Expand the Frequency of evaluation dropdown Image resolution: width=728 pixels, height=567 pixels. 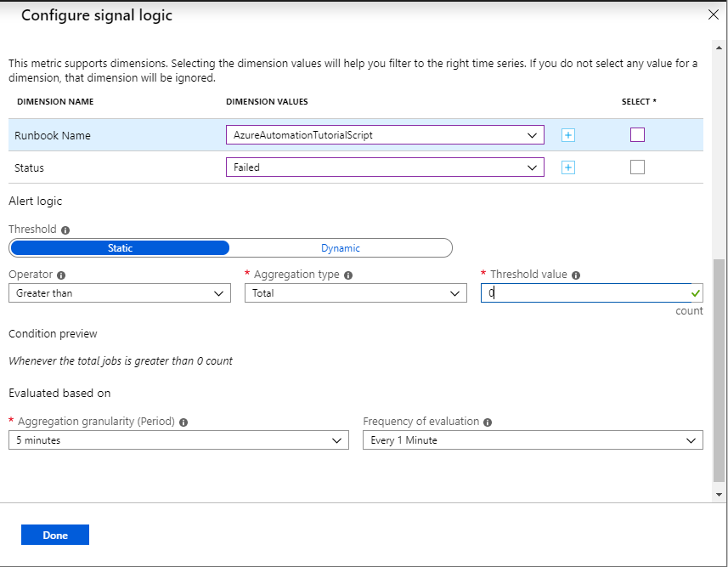(533, 440)
